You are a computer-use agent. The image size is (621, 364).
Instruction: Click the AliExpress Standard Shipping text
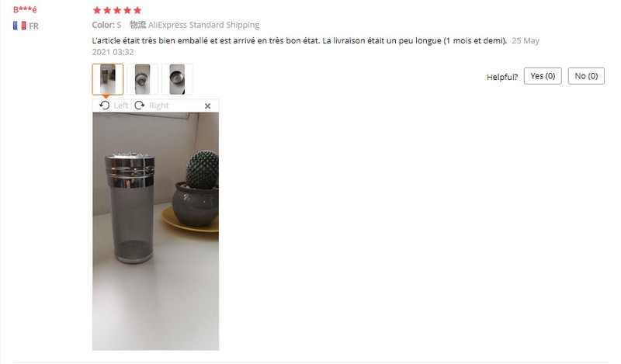pyautogui.click(x=203, y=25)
